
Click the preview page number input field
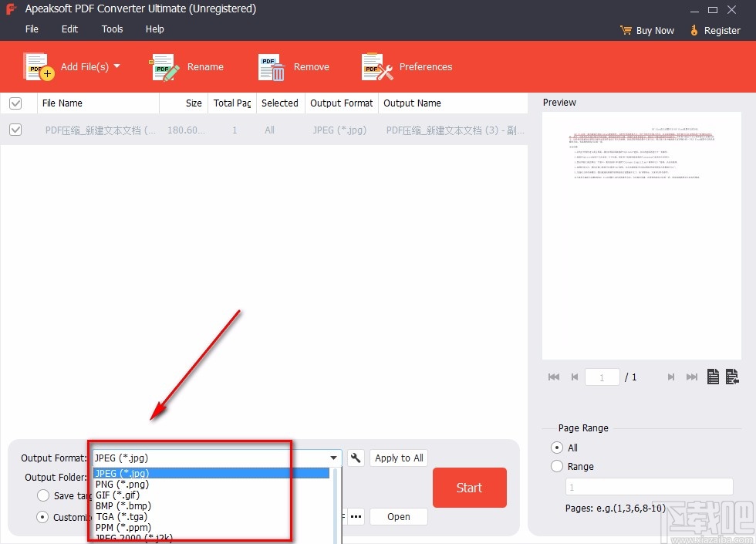(x=602, y=377)
